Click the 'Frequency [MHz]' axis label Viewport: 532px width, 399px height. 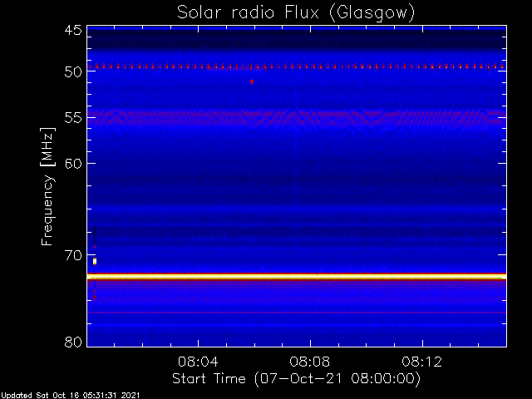pos(47,186)
